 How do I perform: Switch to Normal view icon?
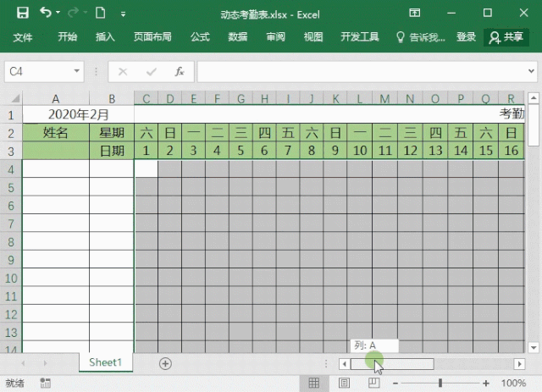click(x=314, y=383)
